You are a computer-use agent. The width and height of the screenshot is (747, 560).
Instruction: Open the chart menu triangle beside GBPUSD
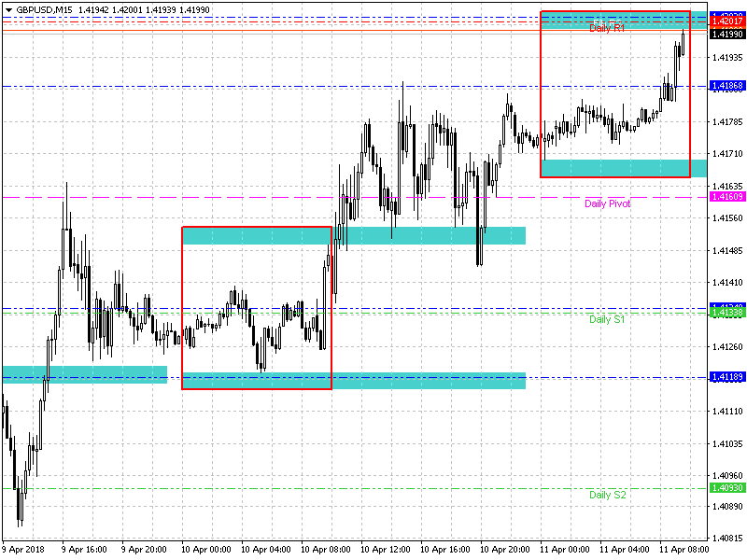pos(8,8)
